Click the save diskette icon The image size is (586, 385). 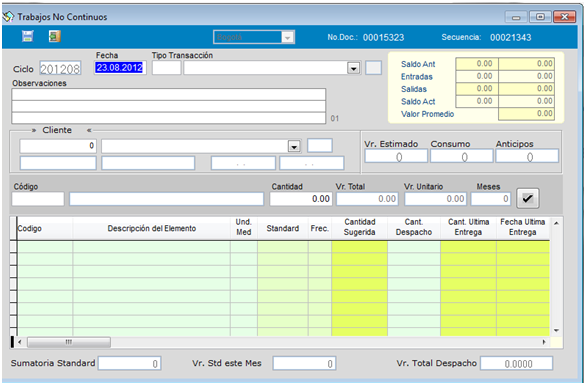click(x=28, y=36)
